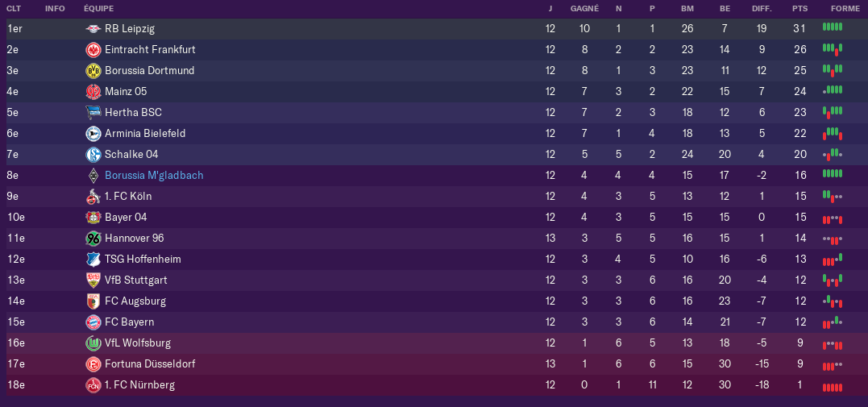Screen dimensions: 868x407
Task: Click the FORME column header
Action: tap(845, 9)
